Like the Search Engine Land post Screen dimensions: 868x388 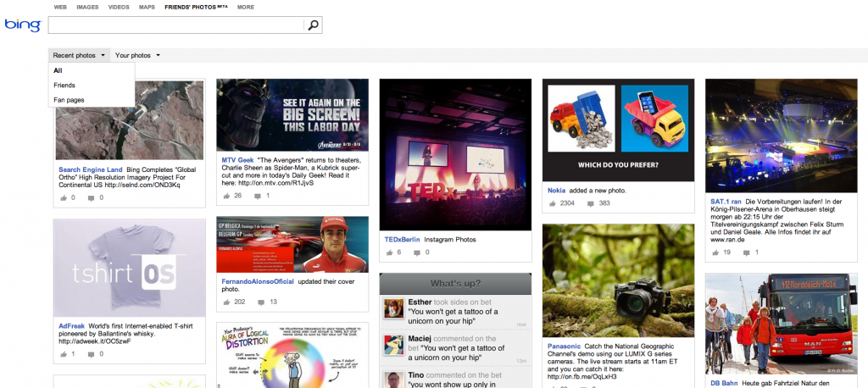63,197
